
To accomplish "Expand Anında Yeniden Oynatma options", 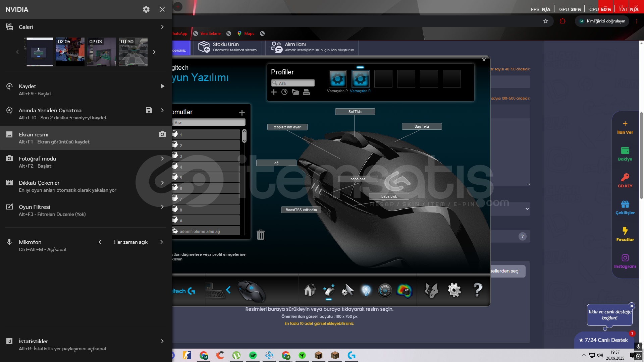I will 162,110.
